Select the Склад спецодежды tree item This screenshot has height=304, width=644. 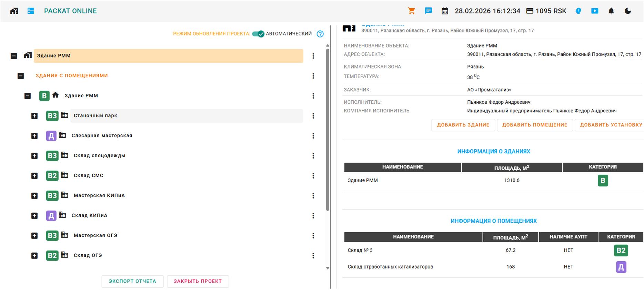click(99, 156)
